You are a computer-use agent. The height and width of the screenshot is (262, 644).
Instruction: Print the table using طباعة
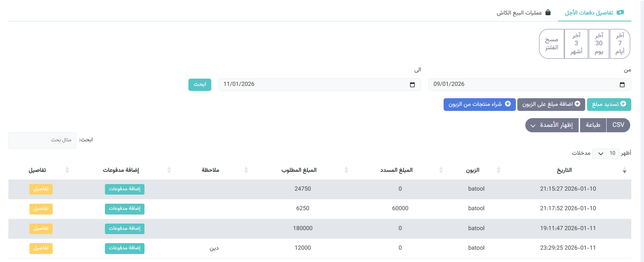[x=593, y=125]
